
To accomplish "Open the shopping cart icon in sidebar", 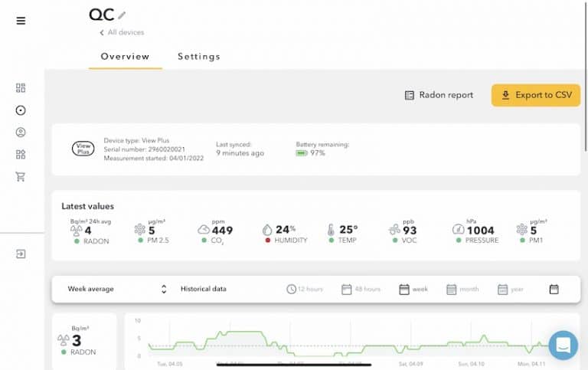I will (21, 177).
